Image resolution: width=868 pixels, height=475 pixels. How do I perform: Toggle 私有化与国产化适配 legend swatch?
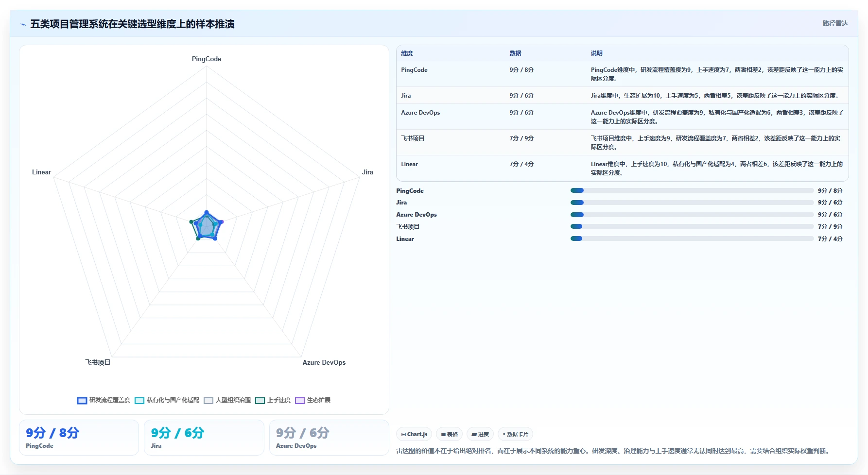(139, 401)
